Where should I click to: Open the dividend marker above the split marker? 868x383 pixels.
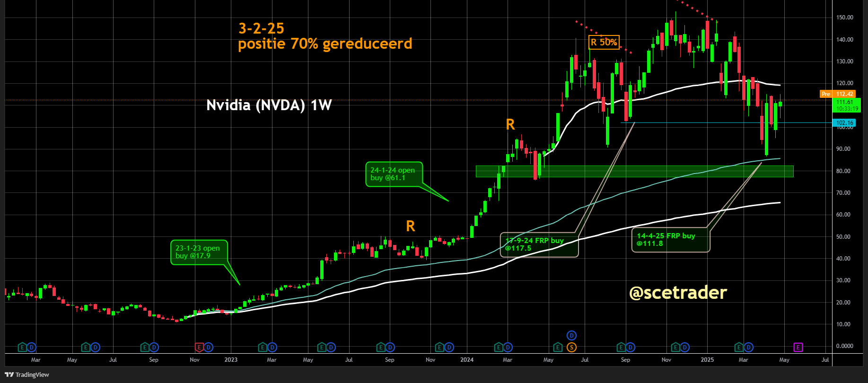coord(571,336)
